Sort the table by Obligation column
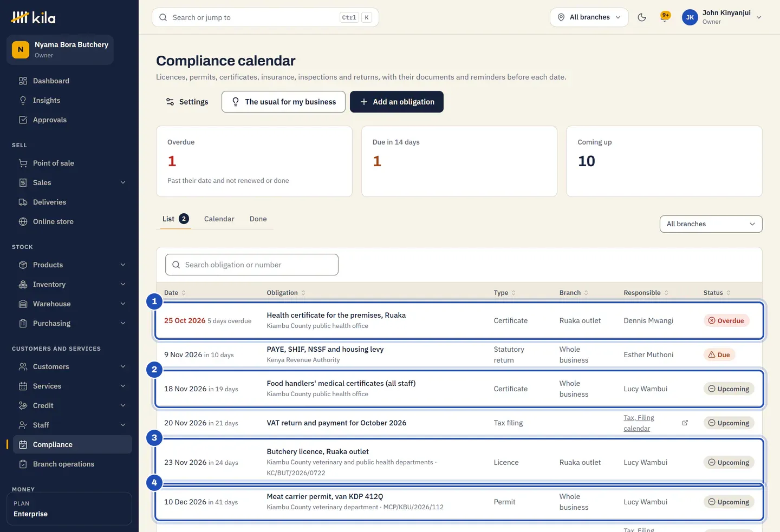 click(x=286, y=293)
